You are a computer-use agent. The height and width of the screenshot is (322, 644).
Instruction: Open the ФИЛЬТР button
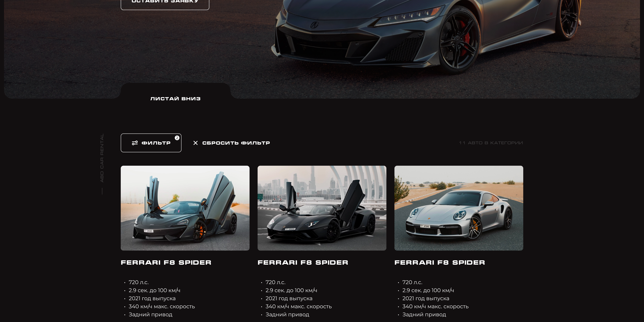(x=151, y=143)
